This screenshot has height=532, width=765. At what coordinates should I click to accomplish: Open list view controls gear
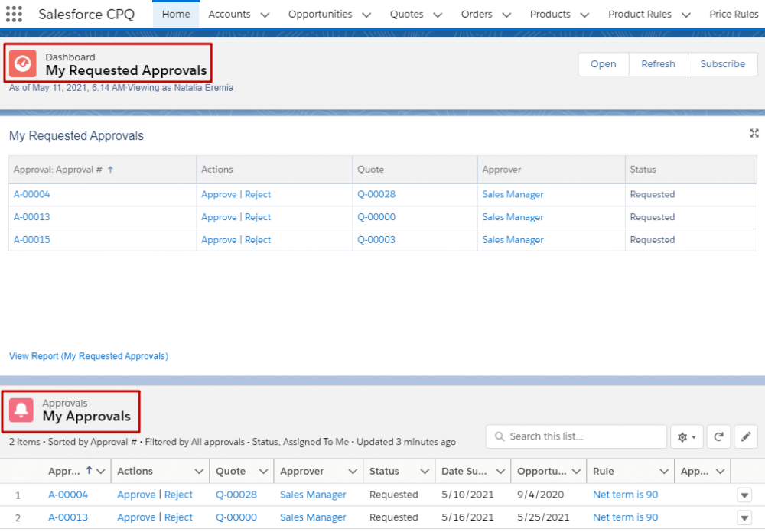686,437
